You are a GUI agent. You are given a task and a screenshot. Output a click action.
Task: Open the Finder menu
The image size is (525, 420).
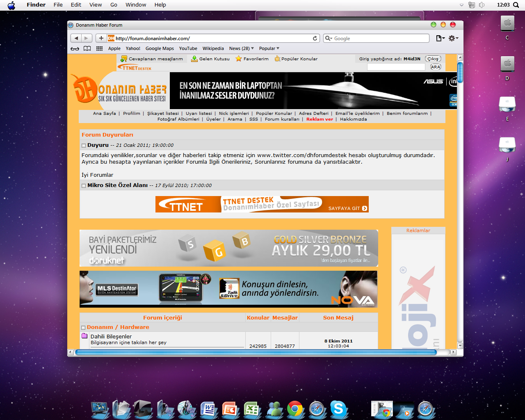(x=36, y=5)
